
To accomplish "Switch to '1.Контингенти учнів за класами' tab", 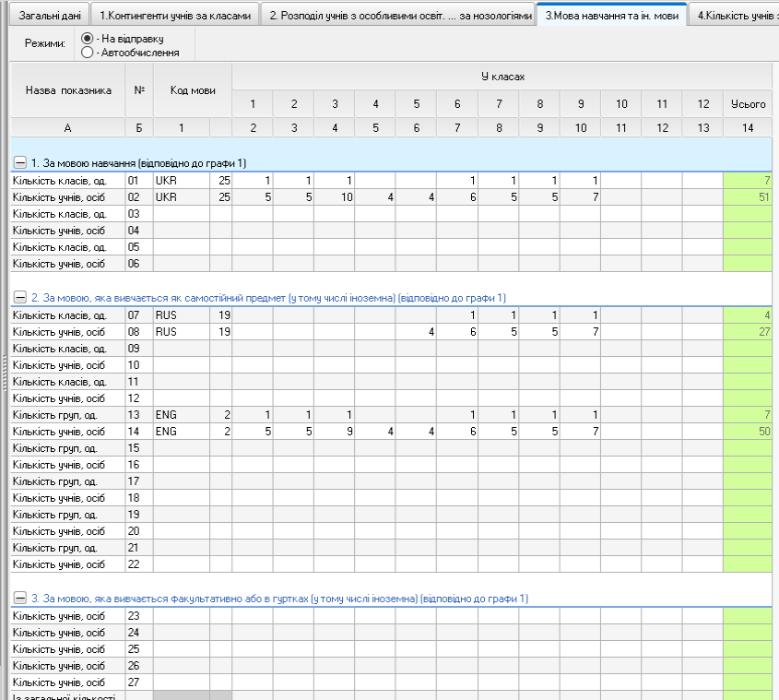I will pos(174,16).
